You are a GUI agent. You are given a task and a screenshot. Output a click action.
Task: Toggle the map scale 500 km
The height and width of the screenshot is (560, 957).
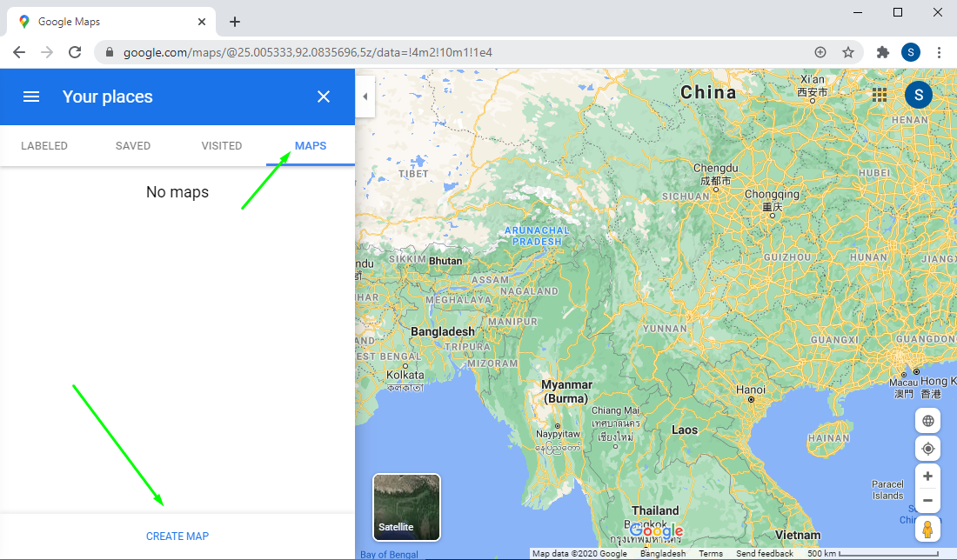click(x=873, y=553)
